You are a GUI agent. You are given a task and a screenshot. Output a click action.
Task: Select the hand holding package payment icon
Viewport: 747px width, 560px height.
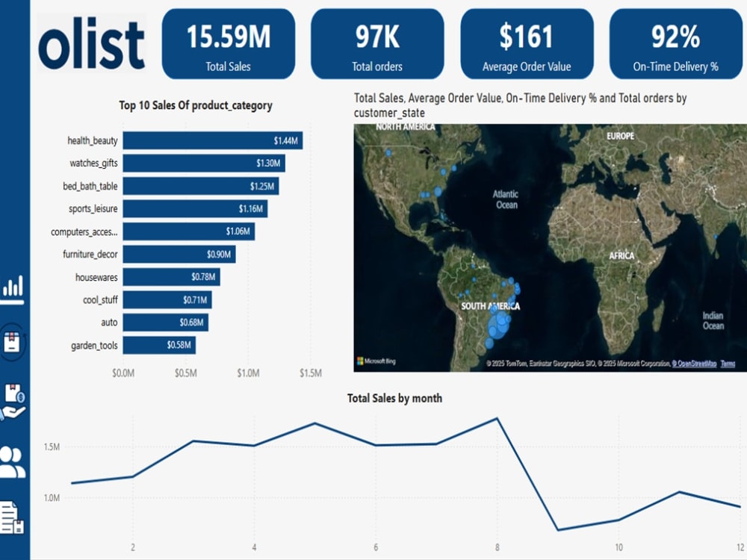pyautogui.click(x=13, y=402)
